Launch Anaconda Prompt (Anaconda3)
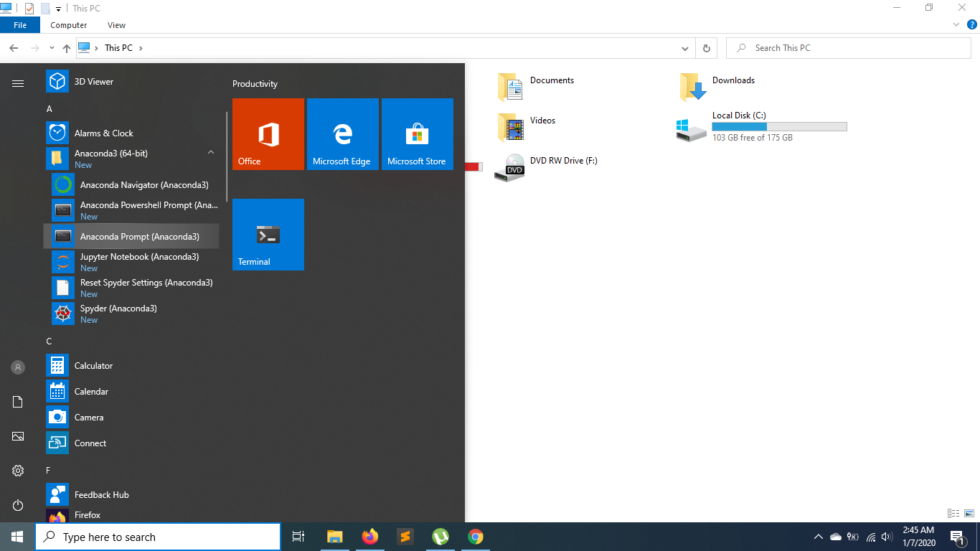 click(x=133, y=236)
